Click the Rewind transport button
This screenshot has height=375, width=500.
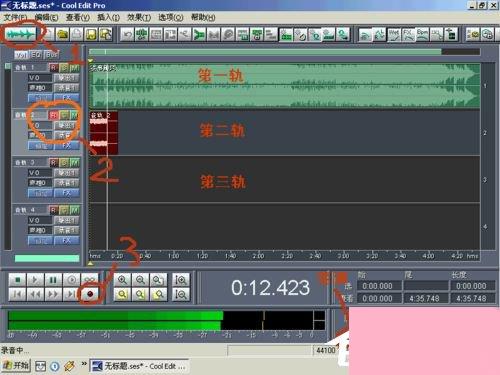tap(35, 294)
